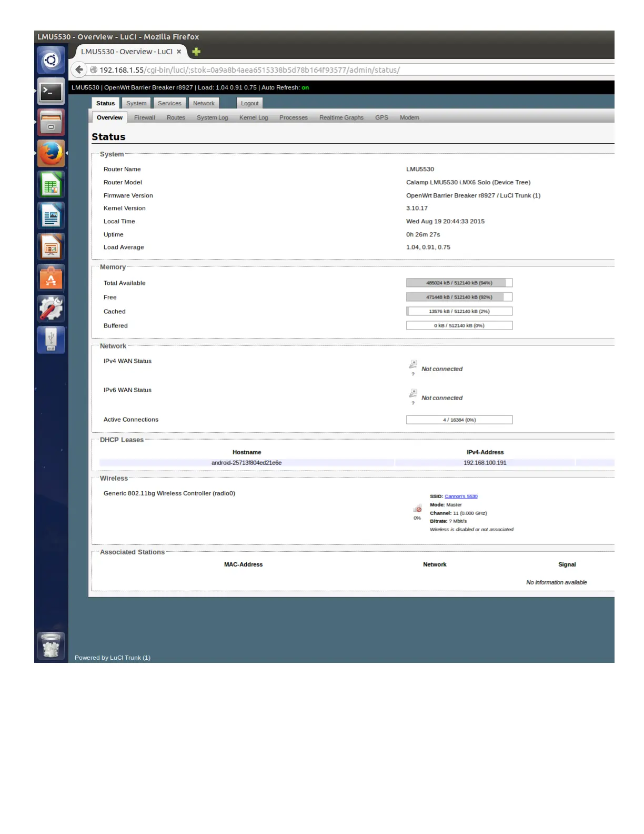The width and height of the screenshot is (644, 834).
Task: Click the Network column header in Associated Stations
Action: pyautogui.click(x=435, y=564)
